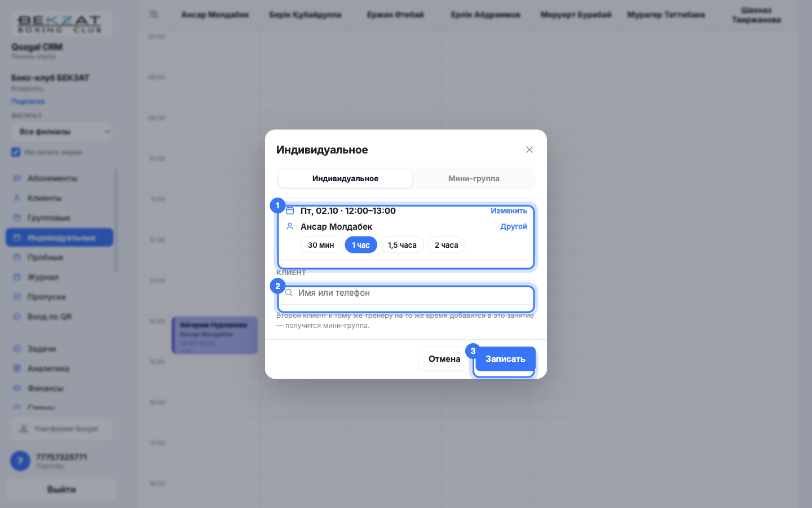
Task: Click the calendar icon next to the date
Action: 290,211
